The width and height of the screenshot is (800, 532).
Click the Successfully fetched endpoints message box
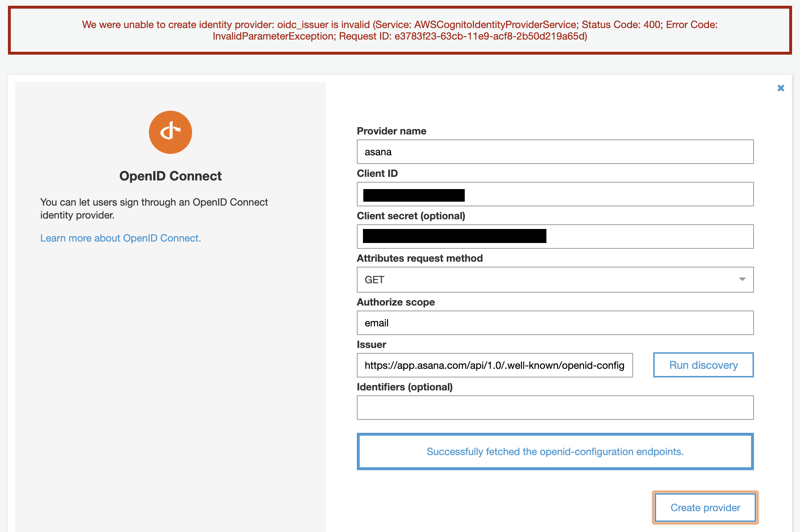555,451
